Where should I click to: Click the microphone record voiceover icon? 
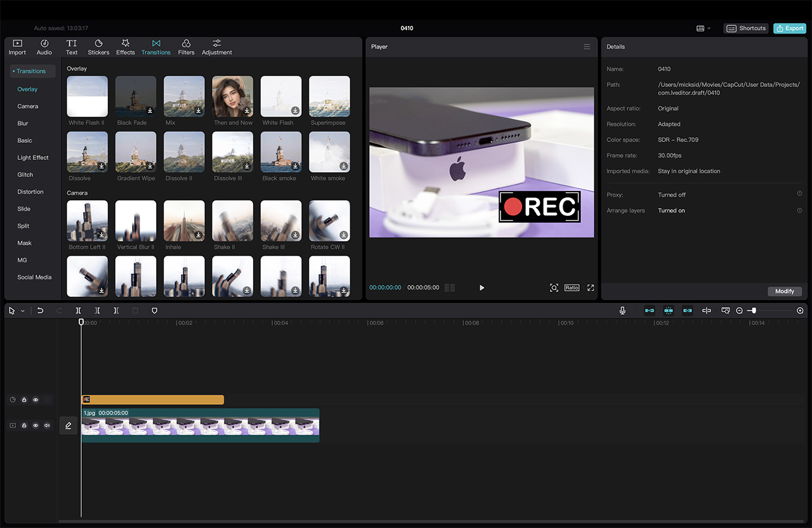click(x=622, y=310)
